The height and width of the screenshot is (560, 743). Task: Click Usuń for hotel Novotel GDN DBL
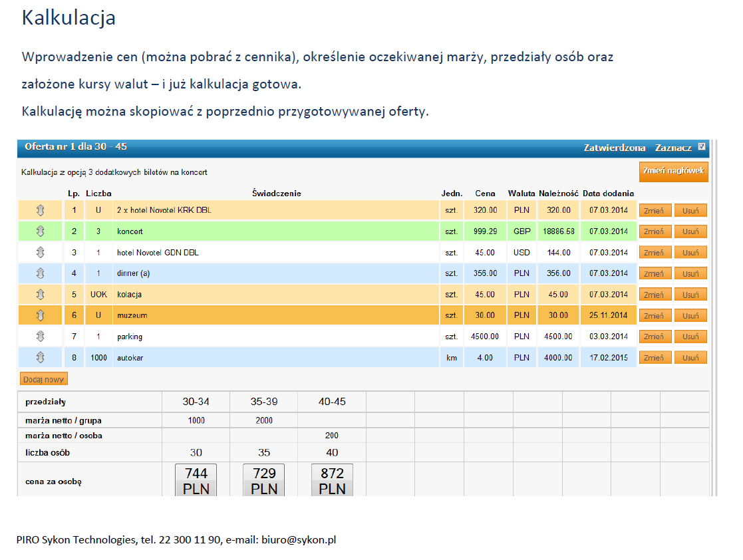coord(690,253)
